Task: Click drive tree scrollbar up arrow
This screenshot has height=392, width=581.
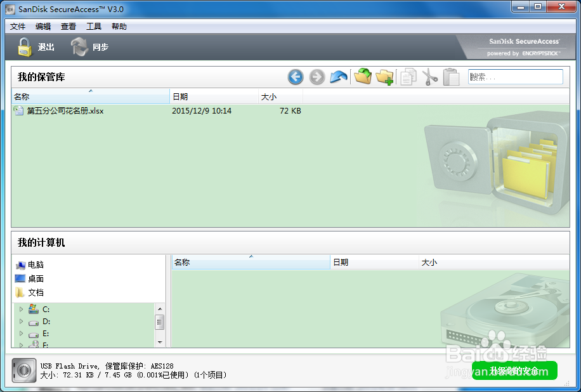Action: coord(160,309)
